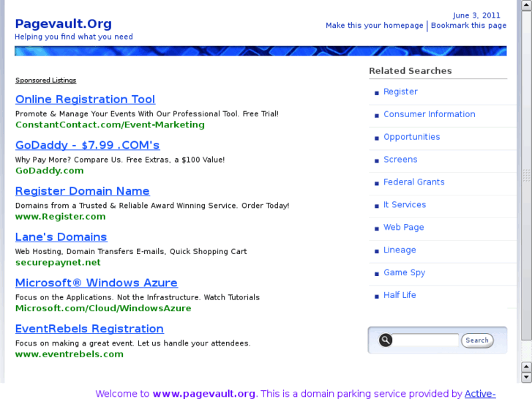
Task: Visit the Microsoft Windows Azure link
Action: click(x=97, y=283)
